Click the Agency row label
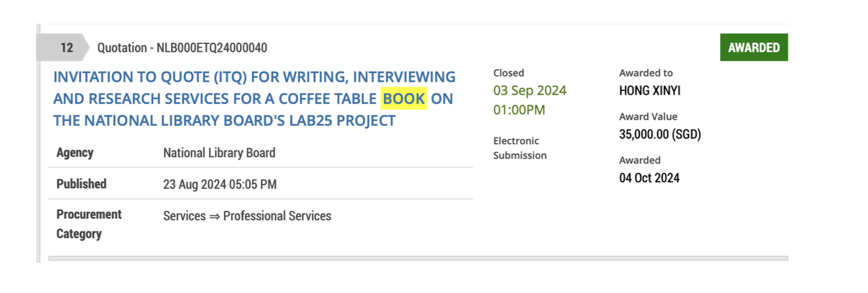Viewport: 868px width, 293px height. (x=75, y=153)
